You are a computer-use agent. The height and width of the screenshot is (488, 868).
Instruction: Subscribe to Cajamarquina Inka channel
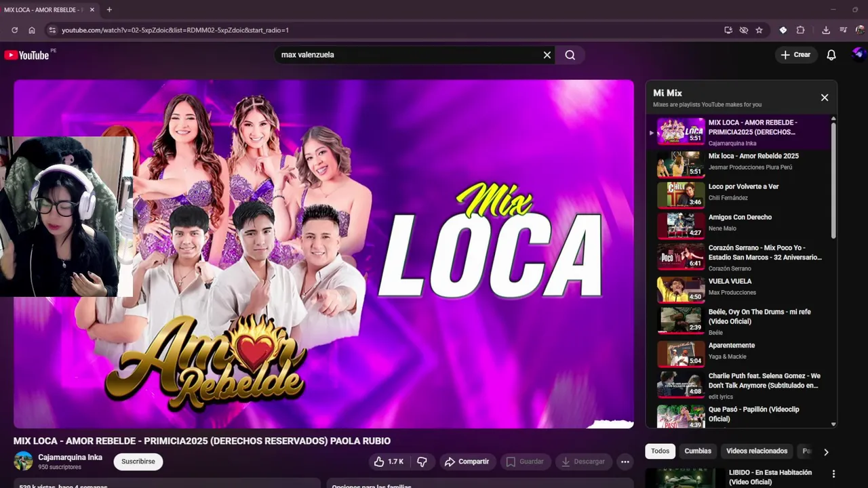point(138,462)
